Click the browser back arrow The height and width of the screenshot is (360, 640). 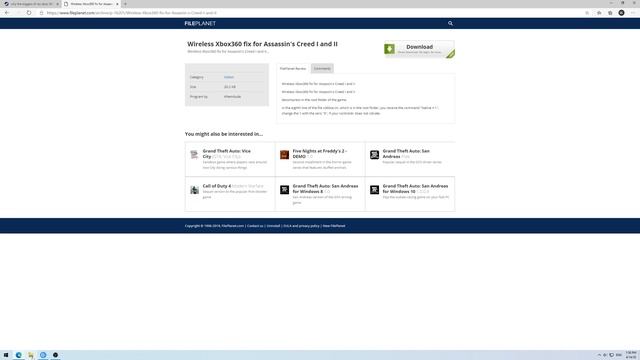point(7,13)
